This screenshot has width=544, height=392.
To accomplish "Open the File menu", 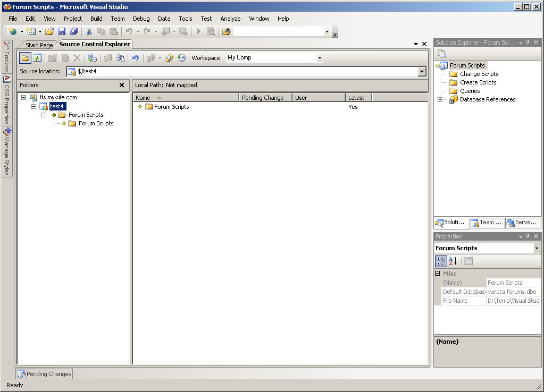I will (13, 19).
